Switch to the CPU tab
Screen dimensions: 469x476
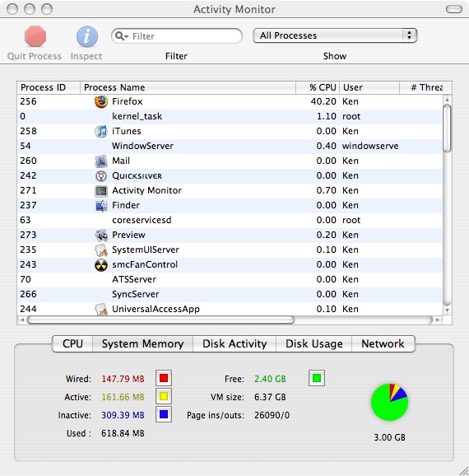coord(72,343)
